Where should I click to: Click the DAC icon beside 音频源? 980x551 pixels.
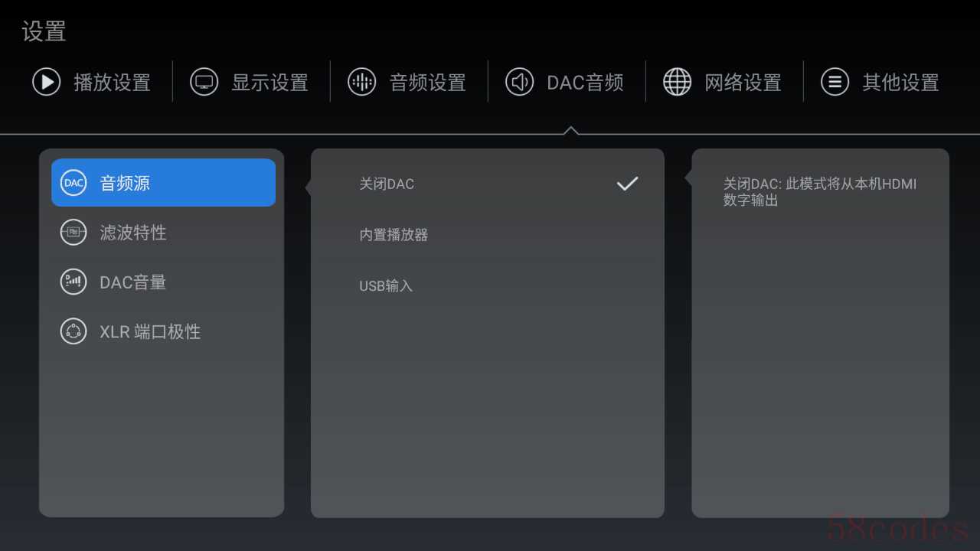[x=73, y=183]
